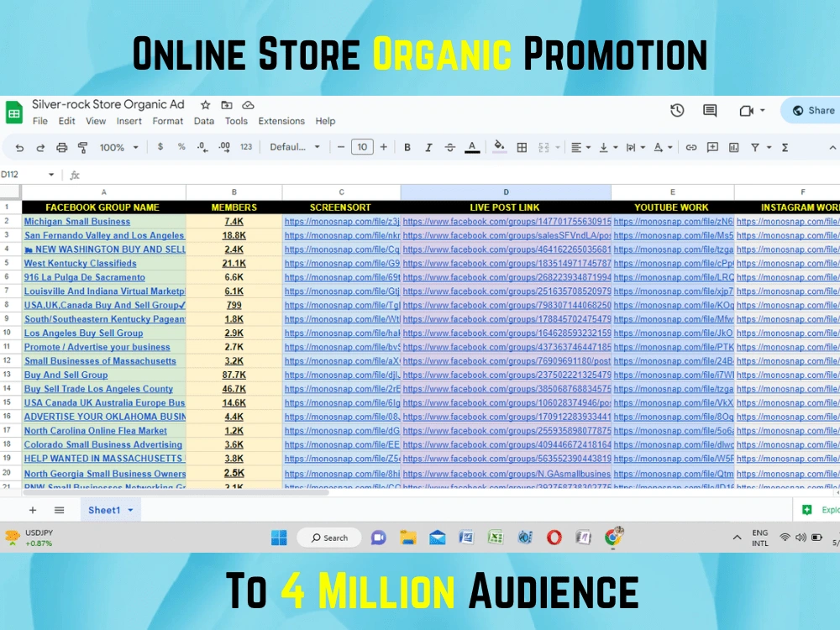Open version history clock icon
840x630 pixels.
pos(677,110)
